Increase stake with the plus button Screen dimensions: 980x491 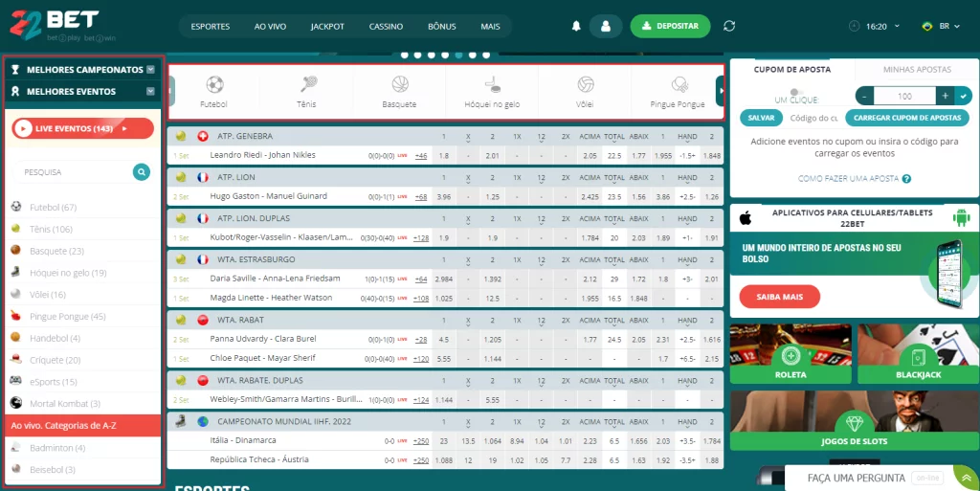[x=945, y=97]
